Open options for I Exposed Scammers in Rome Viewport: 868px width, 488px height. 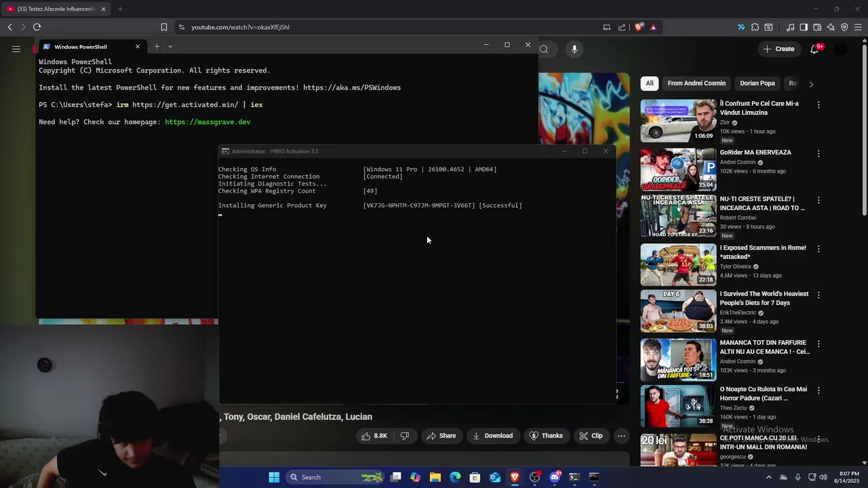tap(818, 249)
